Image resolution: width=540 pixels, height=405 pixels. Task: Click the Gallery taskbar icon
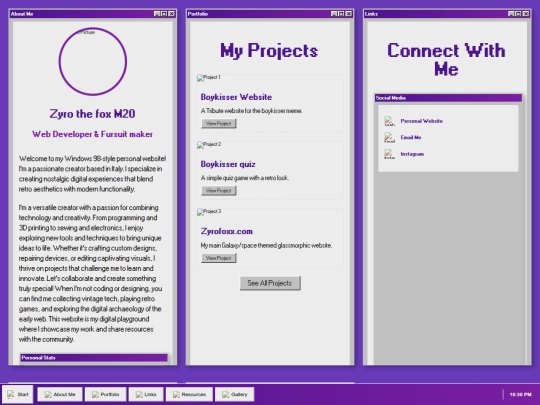[x=226, y=395]
